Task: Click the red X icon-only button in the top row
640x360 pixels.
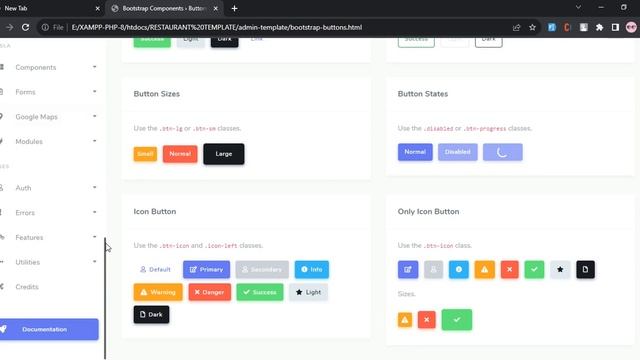Action: [509, 269]
